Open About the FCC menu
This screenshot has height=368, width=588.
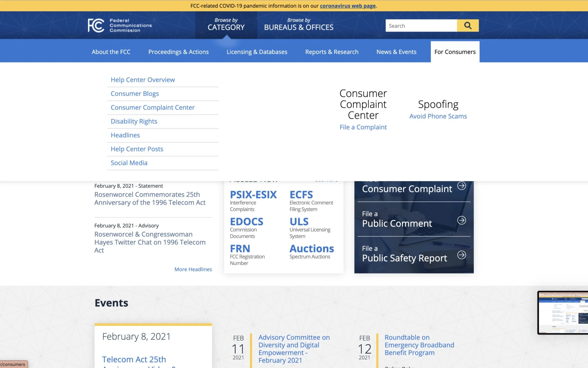111,52
